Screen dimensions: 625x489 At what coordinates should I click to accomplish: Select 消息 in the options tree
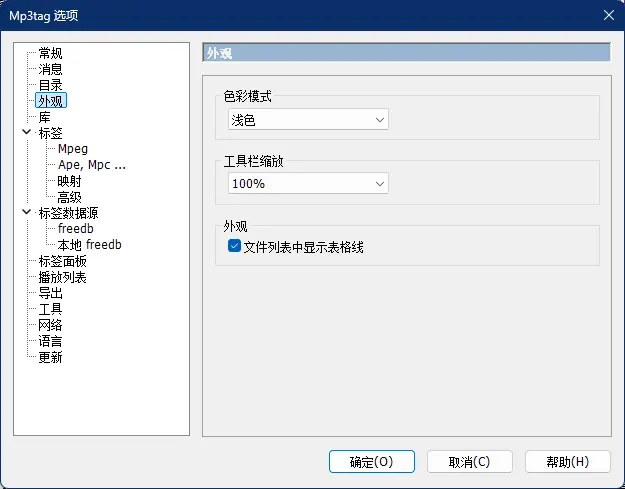point(50,69)
